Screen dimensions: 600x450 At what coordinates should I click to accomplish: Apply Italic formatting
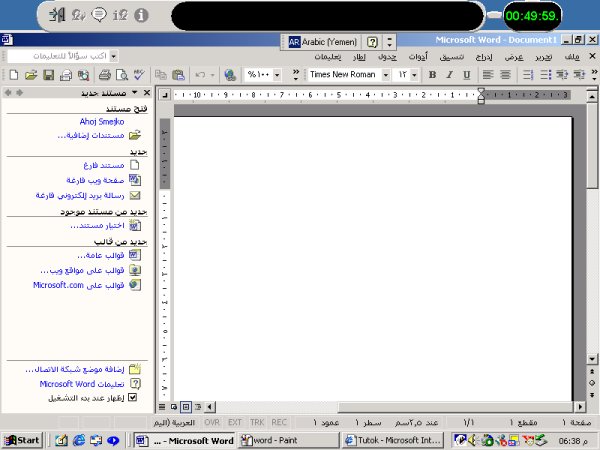point(450,75)
